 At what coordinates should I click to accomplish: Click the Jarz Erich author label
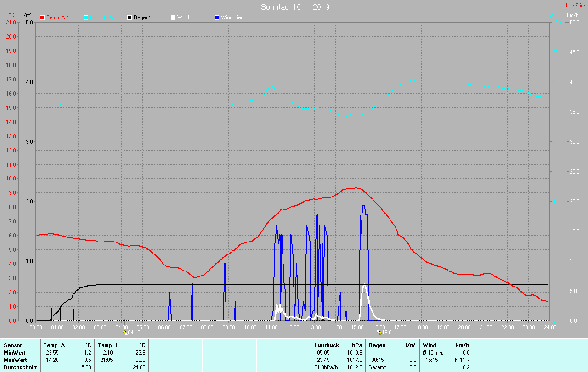(575, 6)
